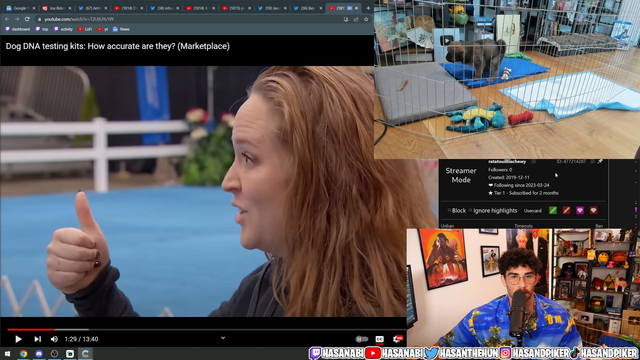
Task: Check the Block checkbox in usercard
Action: 449,211
